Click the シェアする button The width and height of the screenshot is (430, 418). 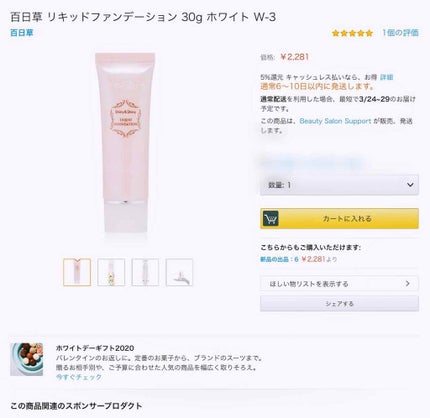coord(339,304)
